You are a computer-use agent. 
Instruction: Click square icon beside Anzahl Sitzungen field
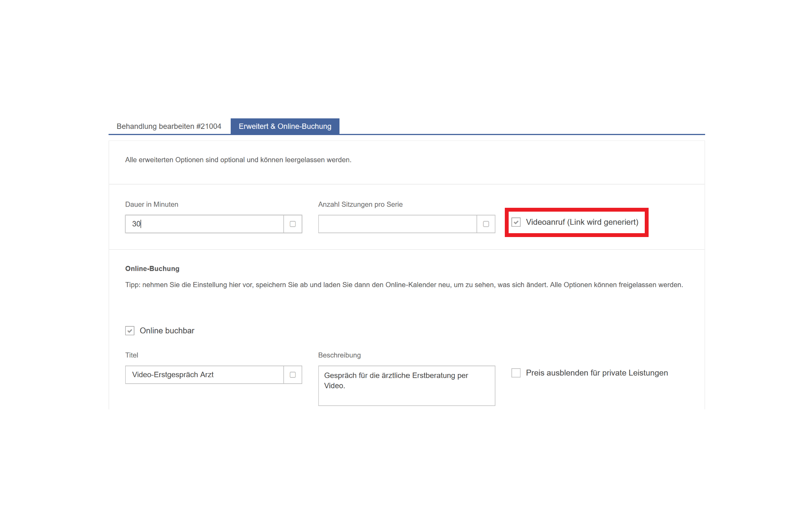[486, 224]
